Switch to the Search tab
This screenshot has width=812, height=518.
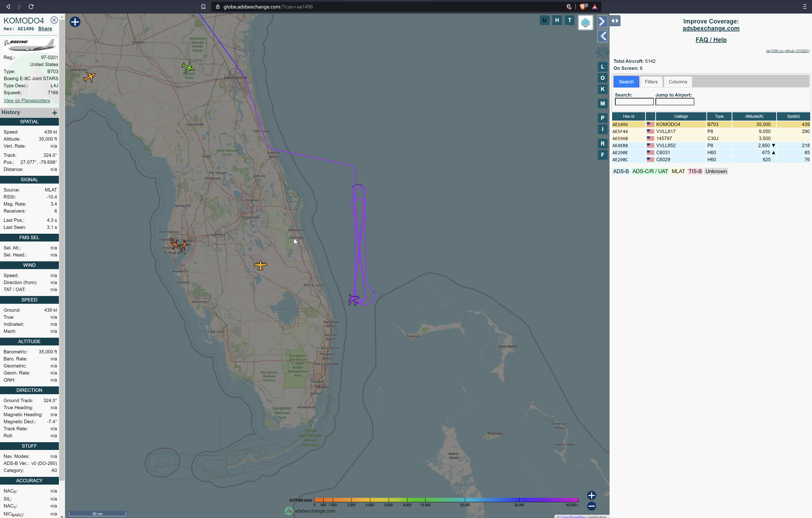(626, 82)
